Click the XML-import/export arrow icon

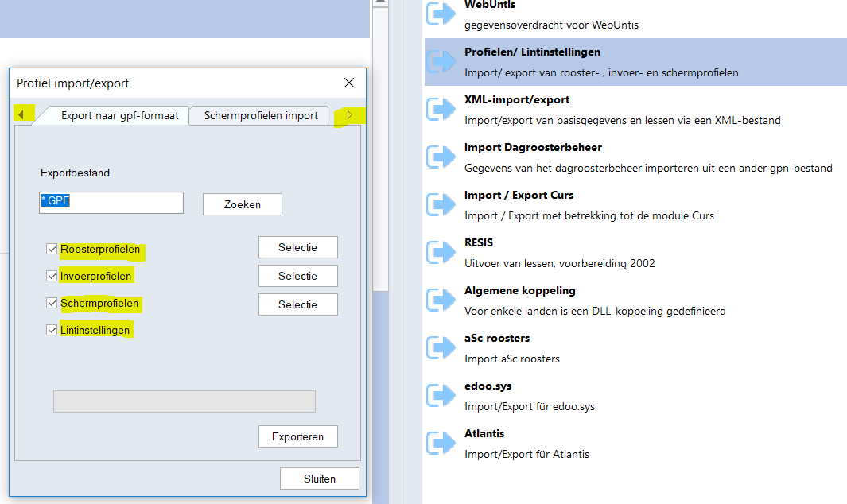point(441,110)
